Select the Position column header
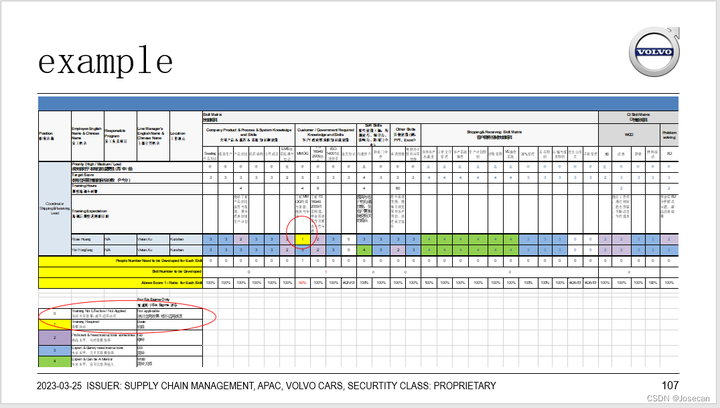Screen dimensions: 720x408 [55, 136]
